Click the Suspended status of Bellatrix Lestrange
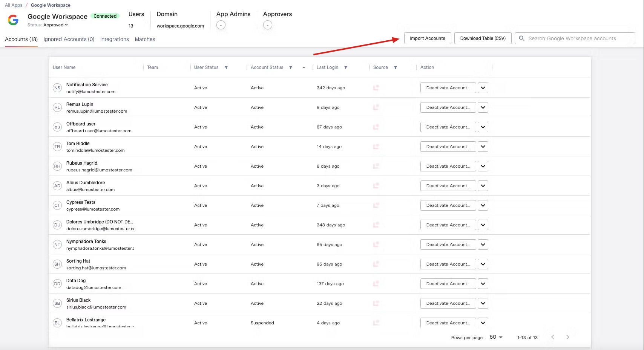 click(262, 323)
